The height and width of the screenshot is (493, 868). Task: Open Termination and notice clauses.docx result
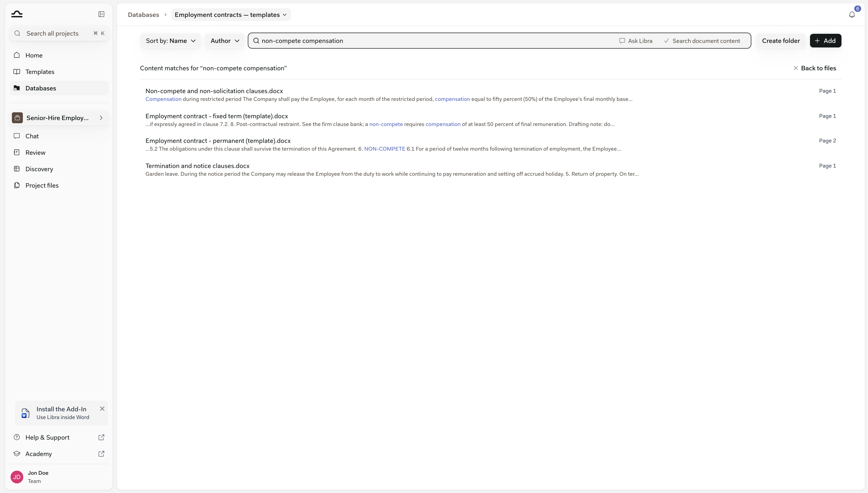(491, 170)
